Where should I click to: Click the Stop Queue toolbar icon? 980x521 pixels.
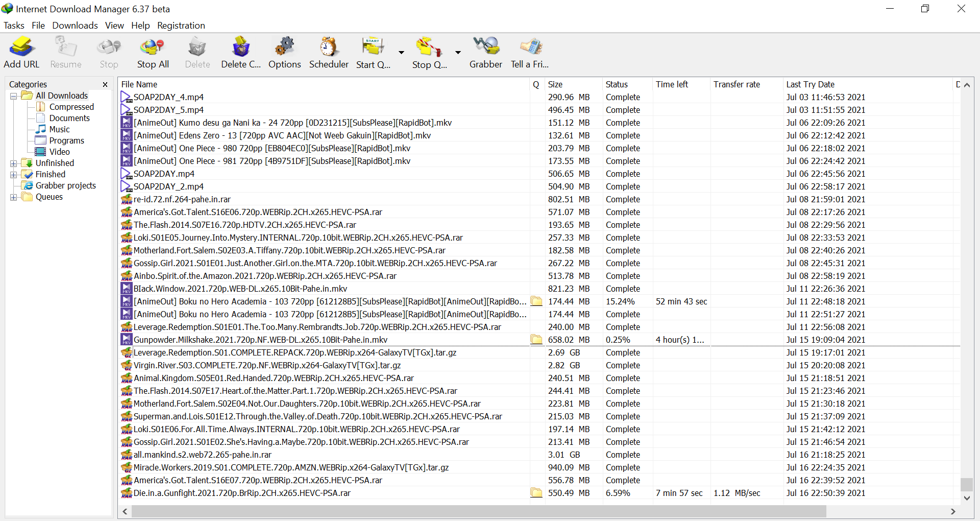click(429, 52)
